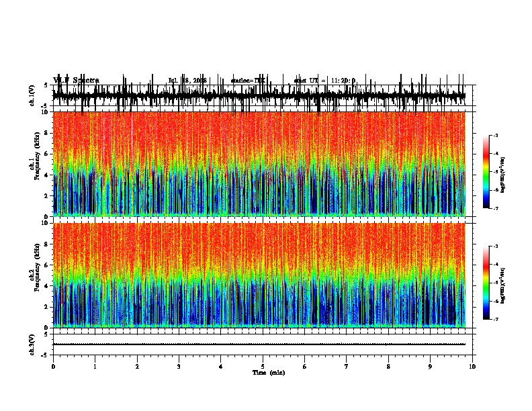Click the '-7' tick on ch.1 colorbar
Image resolution: width=532 pixels, height=411 pixels.
pos(495,208)
